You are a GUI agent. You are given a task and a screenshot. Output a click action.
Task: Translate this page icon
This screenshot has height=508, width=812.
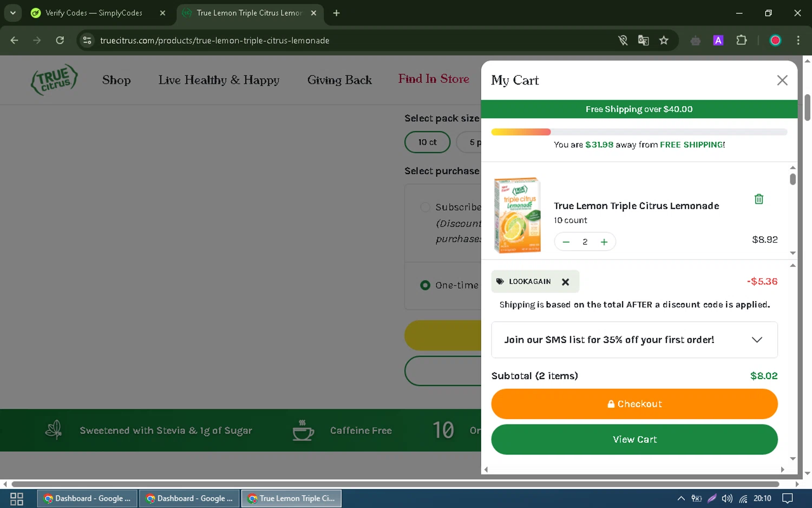pyautogui.click(x=643, y=40)
